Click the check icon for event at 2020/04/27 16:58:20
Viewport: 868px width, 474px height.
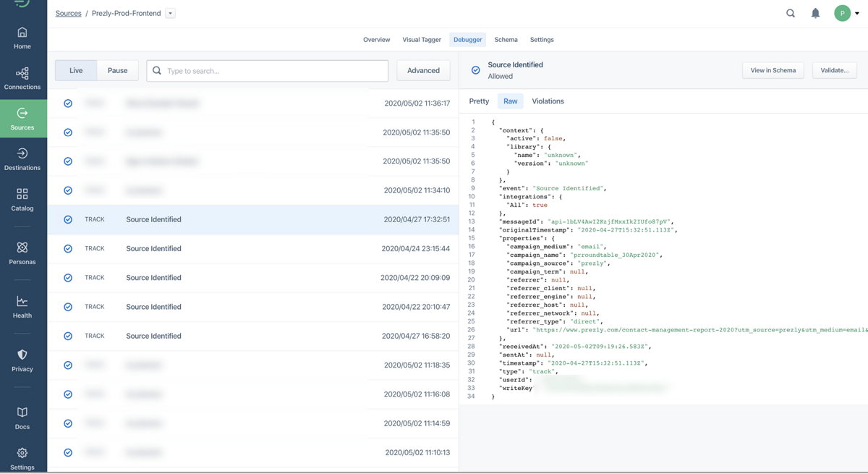68,336
